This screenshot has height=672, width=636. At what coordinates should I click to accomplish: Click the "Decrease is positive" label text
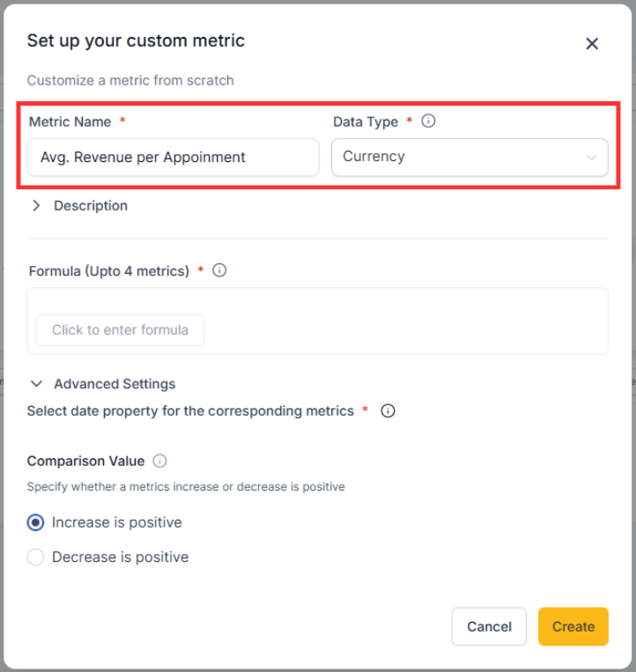(x=120, y=557)
